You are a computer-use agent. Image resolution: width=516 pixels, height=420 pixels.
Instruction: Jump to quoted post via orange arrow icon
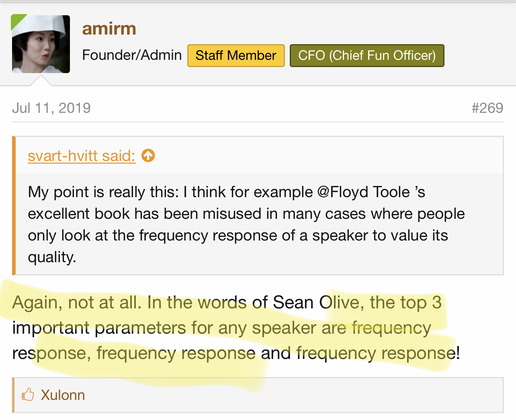pos(148,155)
